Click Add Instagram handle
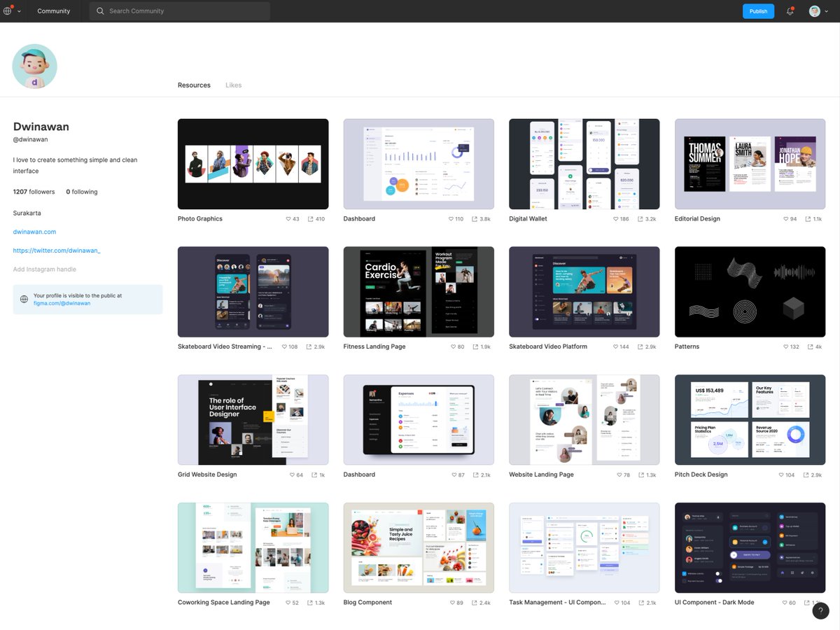840x630 pixels. click(x=45, y=269)
